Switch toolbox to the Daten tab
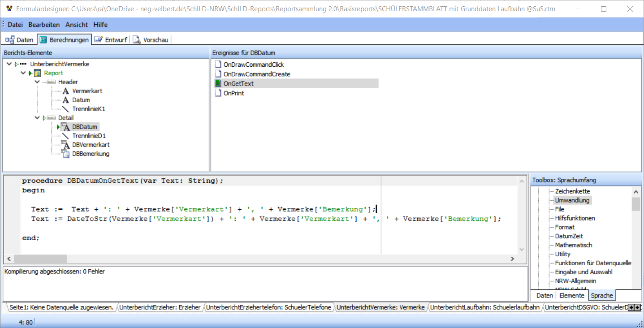The image size is (644, 328). (x=545, y=295)
